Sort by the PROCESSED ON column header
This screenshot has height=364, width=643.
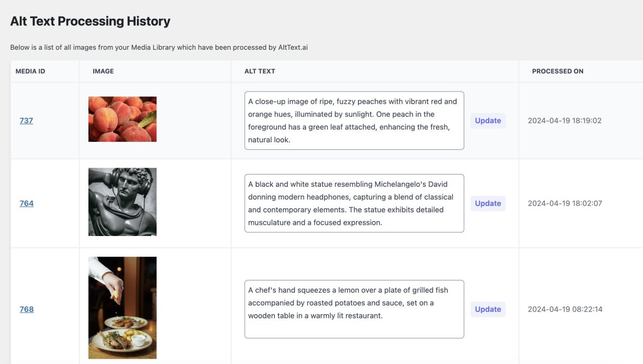tap(557, 71)
